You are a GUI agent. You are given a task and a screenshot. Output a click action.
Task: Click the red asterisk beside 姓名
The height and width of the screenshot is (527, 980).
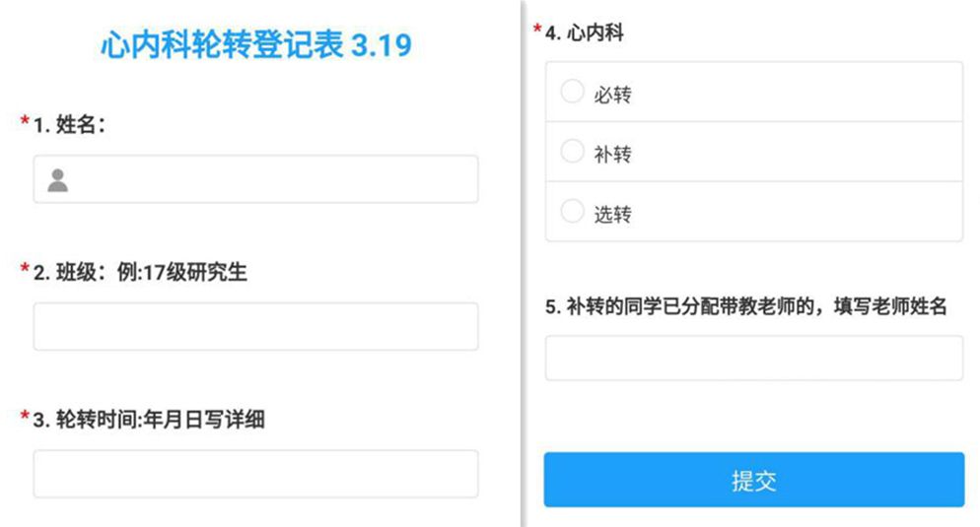pos(25,121)
